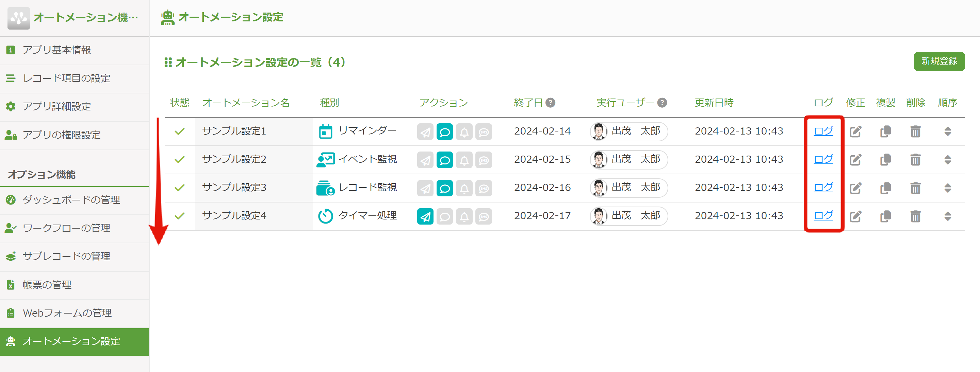Click the bell notification icon on サンプル設定2
The width and height of the screenshot is (980, 372).
(464, 160)
